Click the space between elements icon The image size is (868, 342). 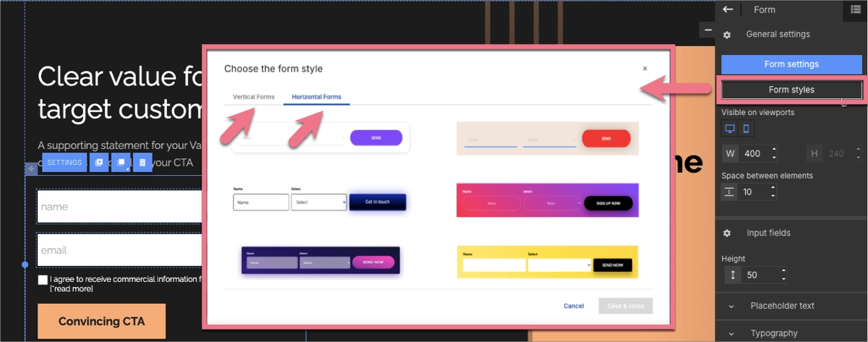729,192
